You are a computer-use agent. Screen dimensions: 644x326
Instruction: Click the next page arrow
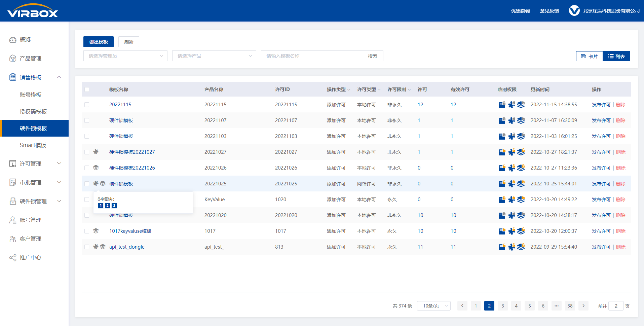point(583,306)
